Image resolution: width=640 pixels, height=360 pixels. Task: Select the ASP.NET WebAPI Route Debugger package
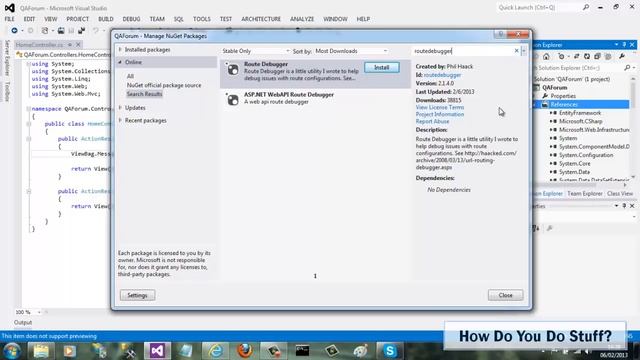pos(315,98)
